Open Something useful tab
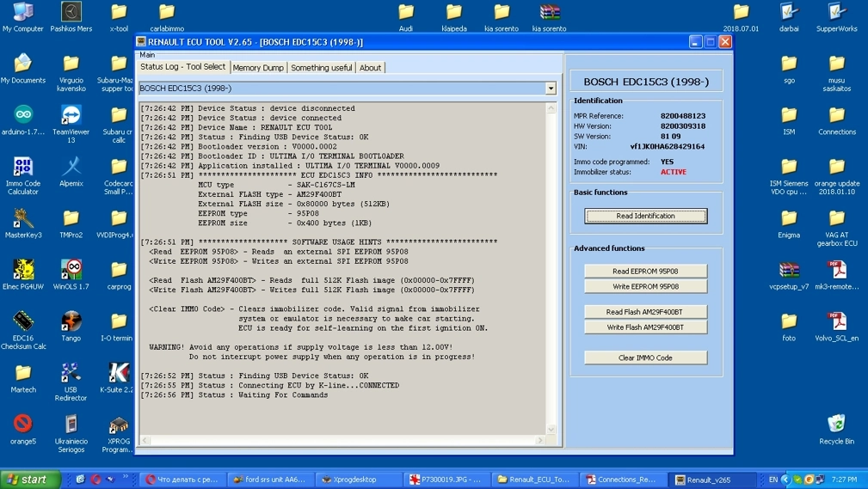 point(321,68)
